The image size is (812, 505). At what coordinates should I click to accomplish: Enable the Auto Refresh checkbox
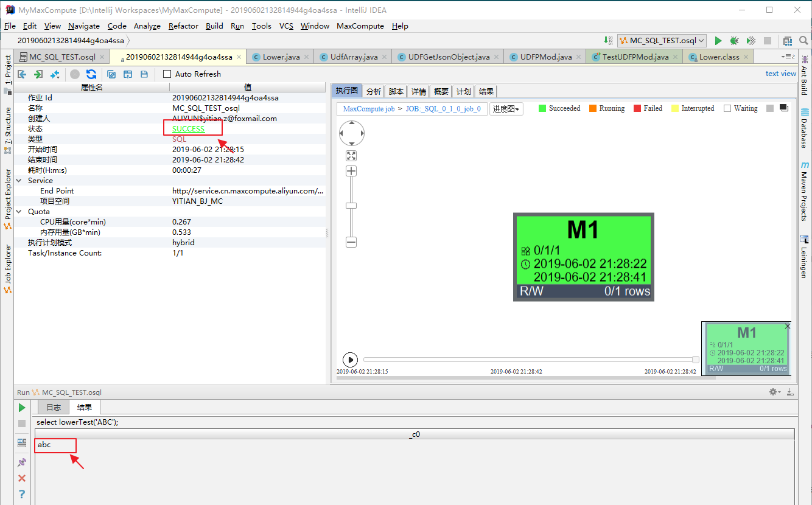167,74
